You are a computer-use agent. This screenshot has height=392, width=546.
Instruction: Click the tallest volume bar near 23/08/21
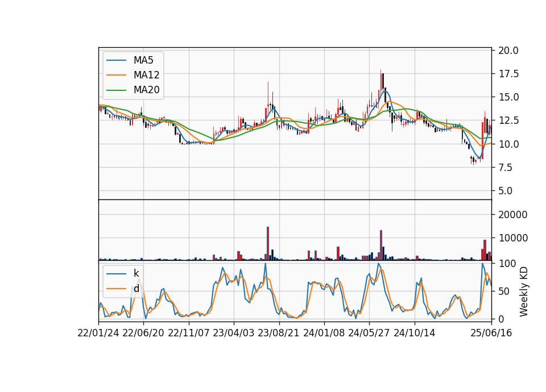coord(268,244)
